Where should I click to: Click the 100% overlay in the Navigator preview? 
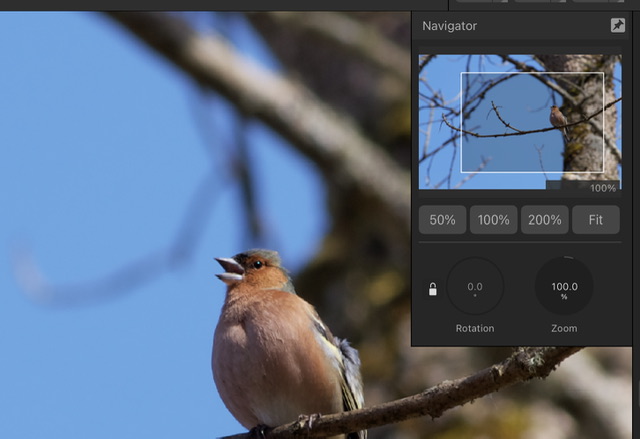[x=603, y=188]
